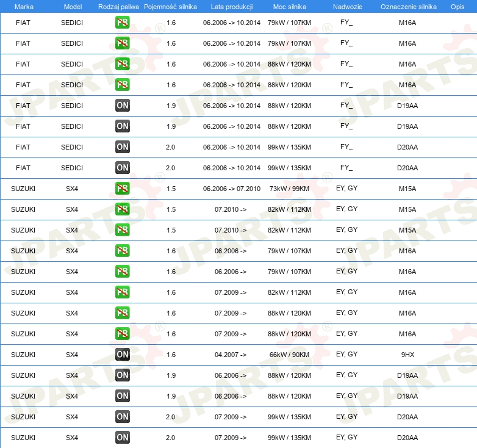This screenshot has height=448, width=477.
Task: Click the ON fuel icon in the last SUZUKI SX4 row
Action: click(122, 438)
